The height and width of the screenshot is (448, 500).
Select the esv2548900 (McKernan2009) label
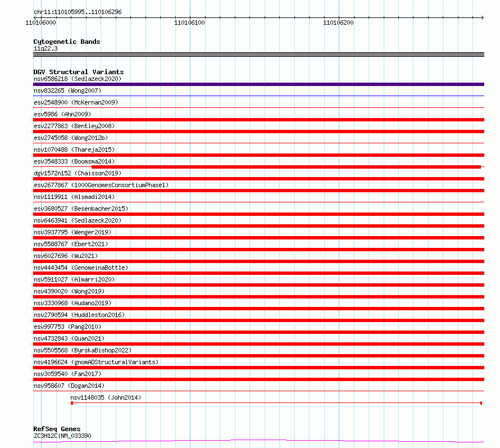tap(76, 102)
